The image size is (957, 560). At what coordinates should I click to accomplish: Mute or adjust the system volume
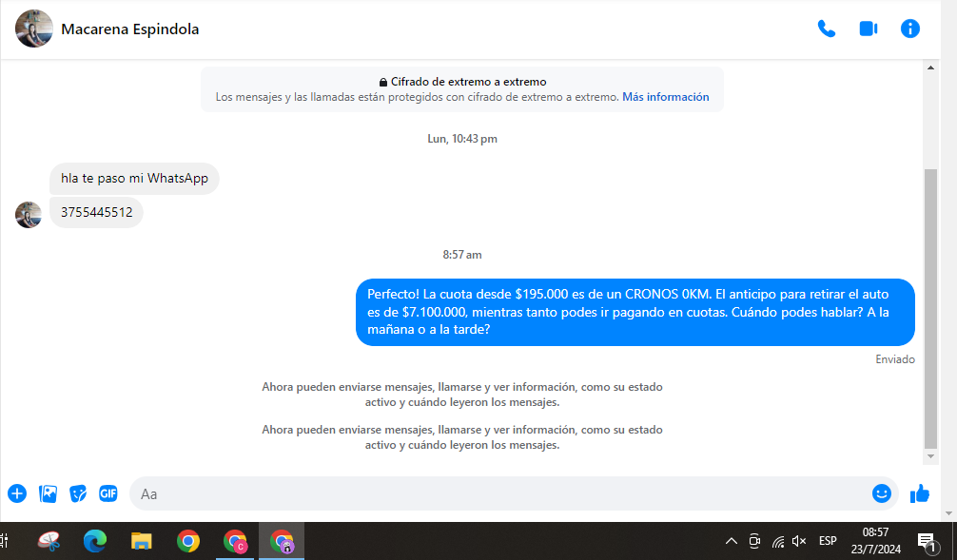(x=799, y=541)
